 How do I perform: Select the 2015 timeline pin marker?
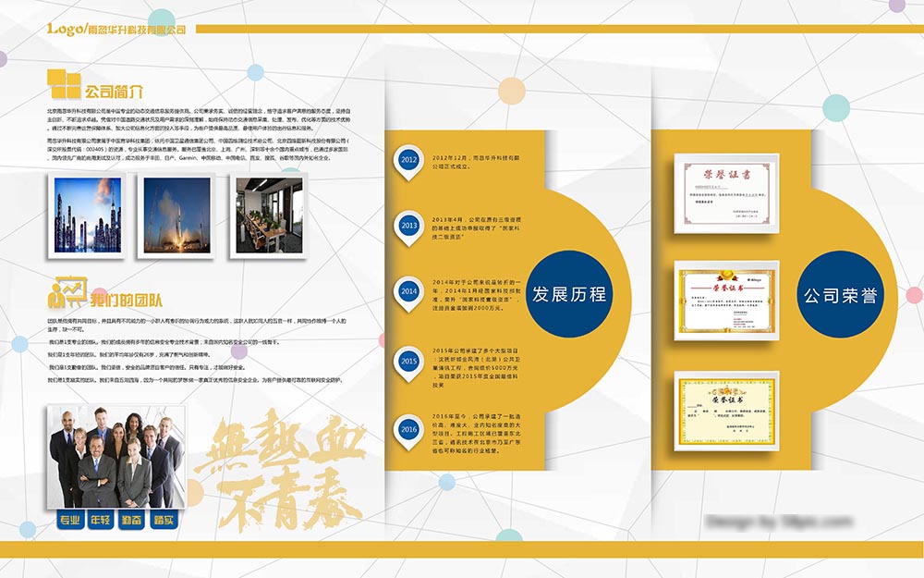[408, 362]
